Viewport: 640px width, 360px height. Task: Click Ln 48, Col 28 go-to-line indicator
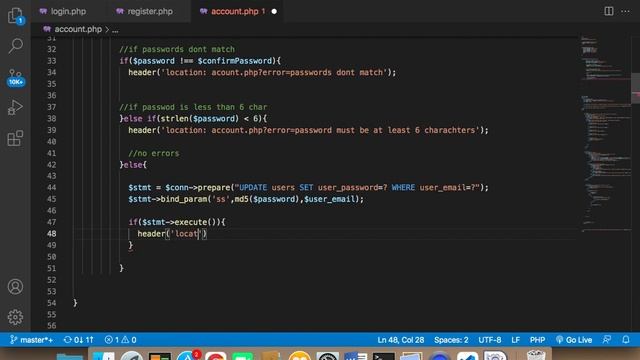click(x=401, y=340)
